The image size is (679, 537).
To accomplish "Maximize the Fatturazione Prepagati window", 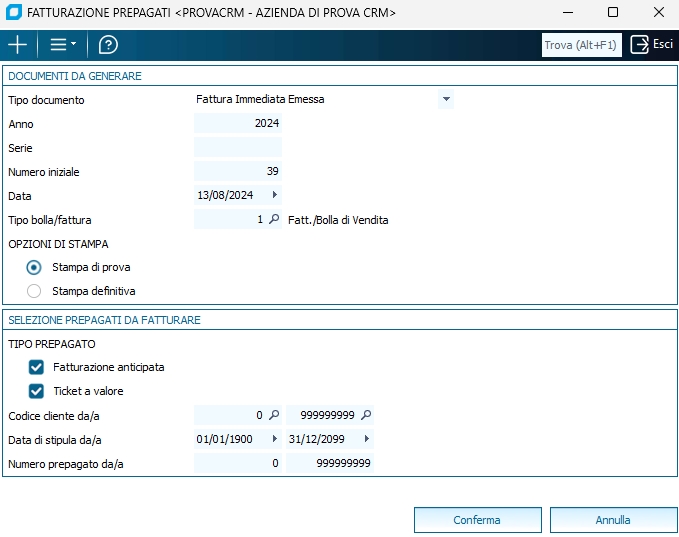I will coord(613,12).
